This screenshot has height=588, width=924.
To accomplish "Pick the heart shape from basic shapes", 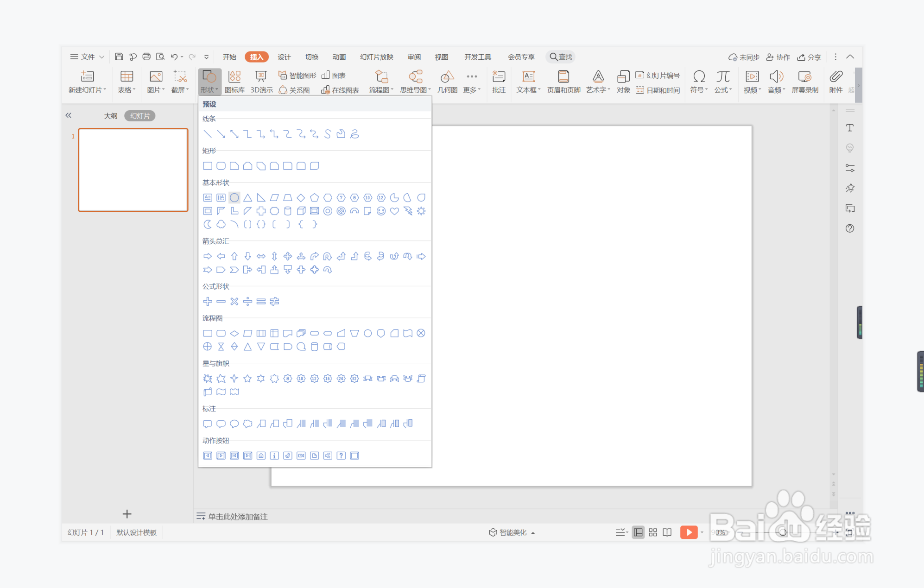I will [394, 211].
